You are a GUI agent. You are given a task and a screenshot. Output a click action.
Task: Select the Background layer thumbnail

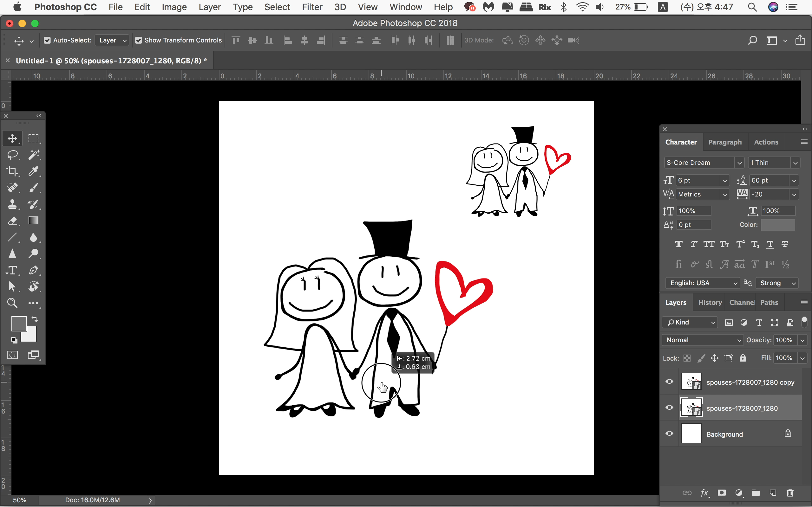[x=691, y=434]
